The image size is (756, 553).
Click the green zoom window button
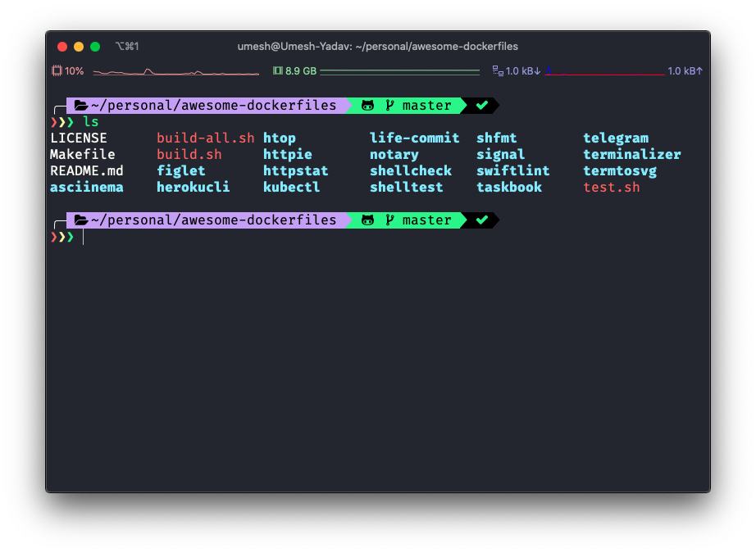[95, 47]
